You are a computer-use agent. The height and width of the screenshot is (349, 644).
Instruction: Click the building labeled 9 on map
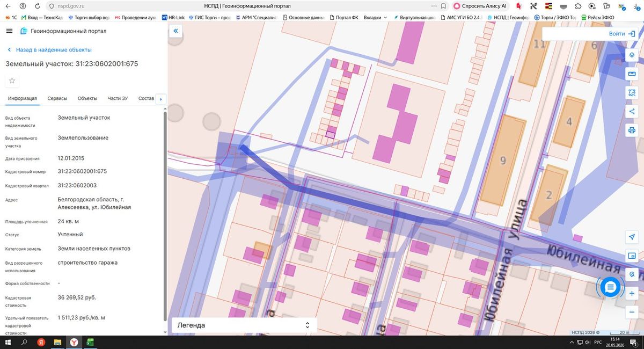tap(503, 160)
